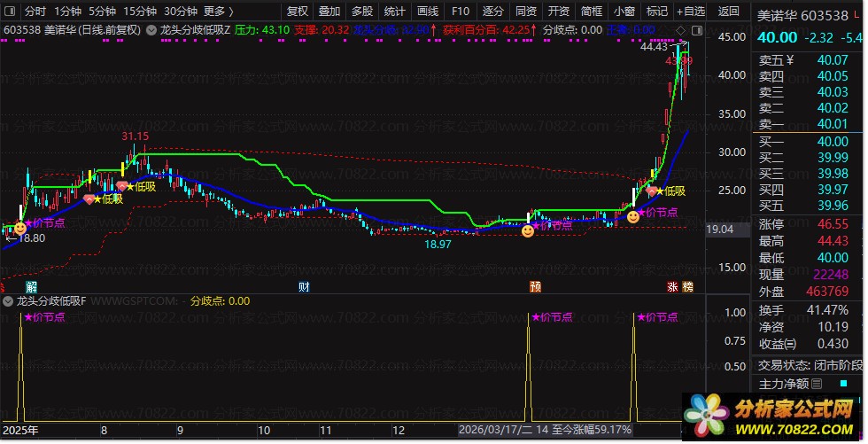Open F10 company information
The image size is (868, 444).
[x=460, y=12]
